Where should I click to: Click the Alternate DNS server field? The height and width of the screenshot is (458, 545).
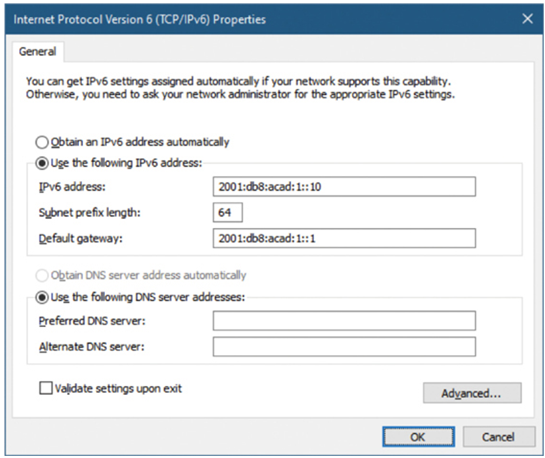pyautogui.click(x=344, y=346)
